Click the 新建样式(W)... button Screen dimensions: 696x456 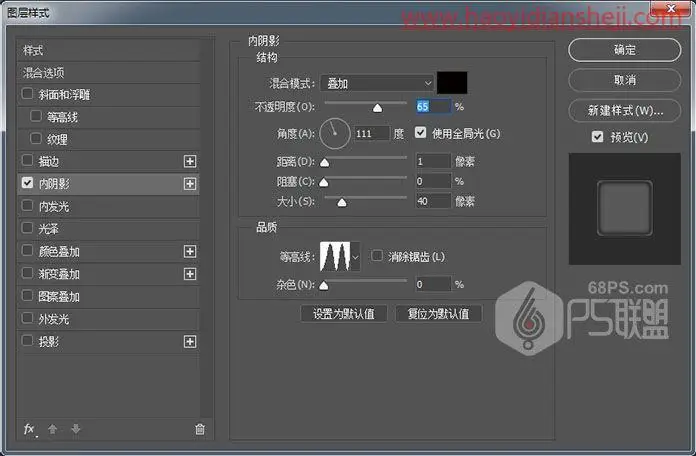coord(625,111)
